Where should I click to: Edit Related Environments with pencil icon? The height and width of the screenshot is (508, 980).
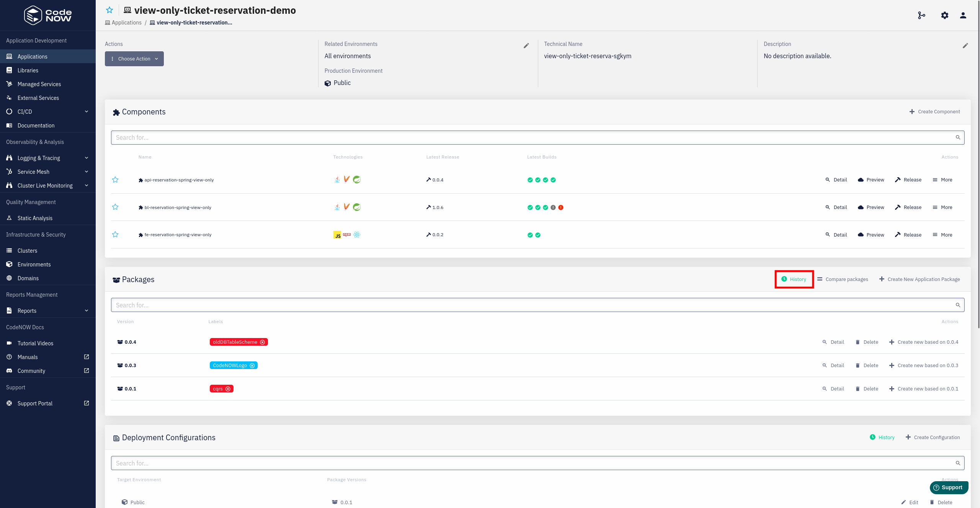(526, 46)
